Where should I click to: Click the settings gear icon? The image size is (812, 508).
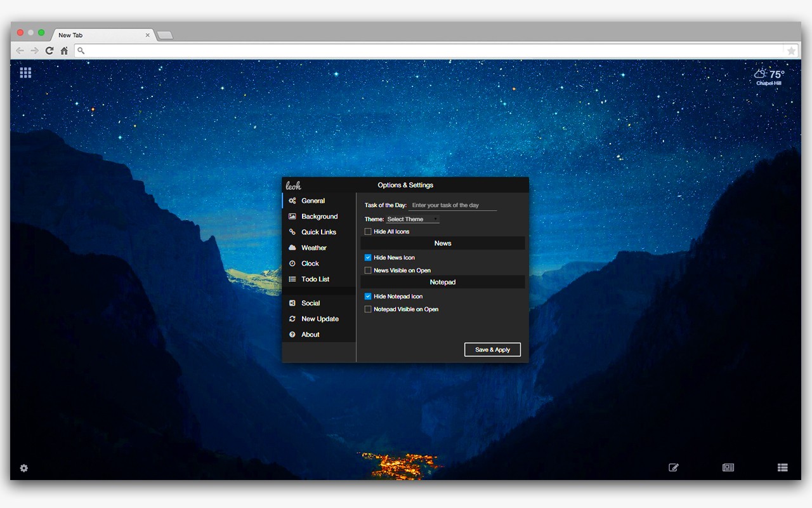(24, 468)
